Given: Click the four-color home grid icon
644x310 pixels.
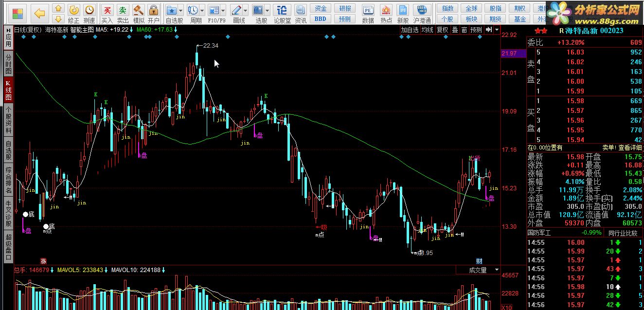Looking at the screenshot, I should coord(18,13).
